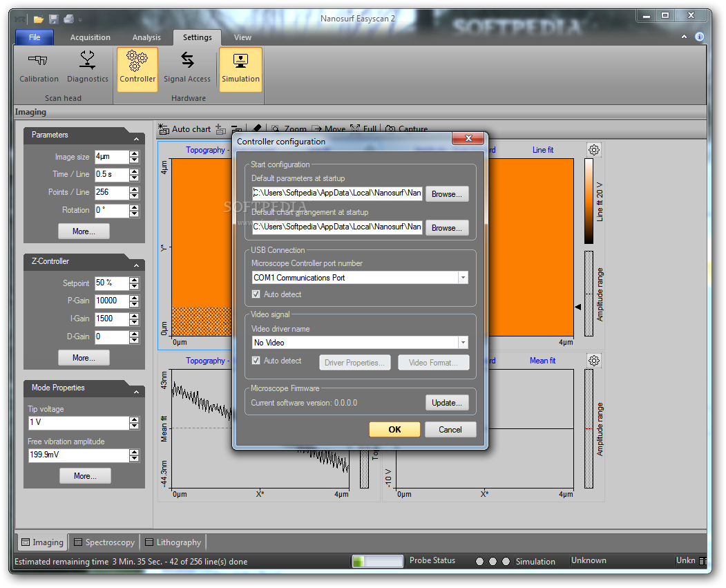Collapse the Parameters panel
726x588 pixels.
136,139
